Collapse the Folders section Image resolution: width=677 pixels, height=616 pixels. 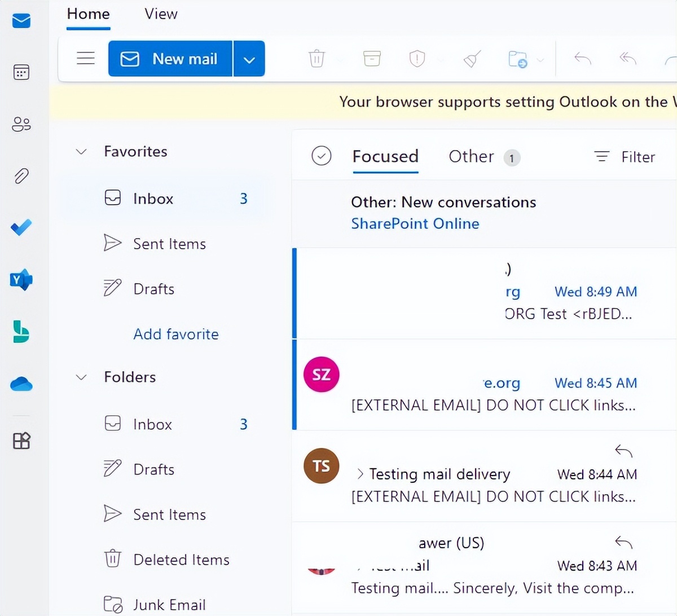81,377
